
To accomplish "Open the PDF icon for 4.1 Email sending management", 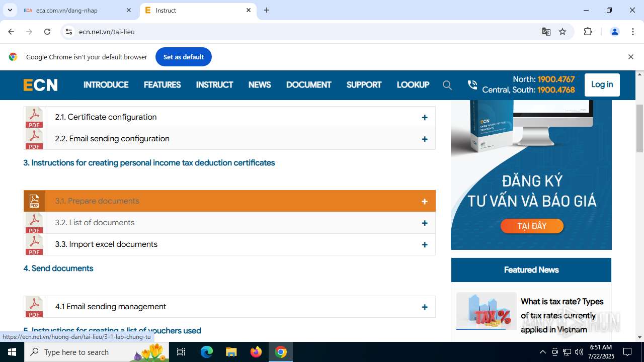I will point(34,307).
